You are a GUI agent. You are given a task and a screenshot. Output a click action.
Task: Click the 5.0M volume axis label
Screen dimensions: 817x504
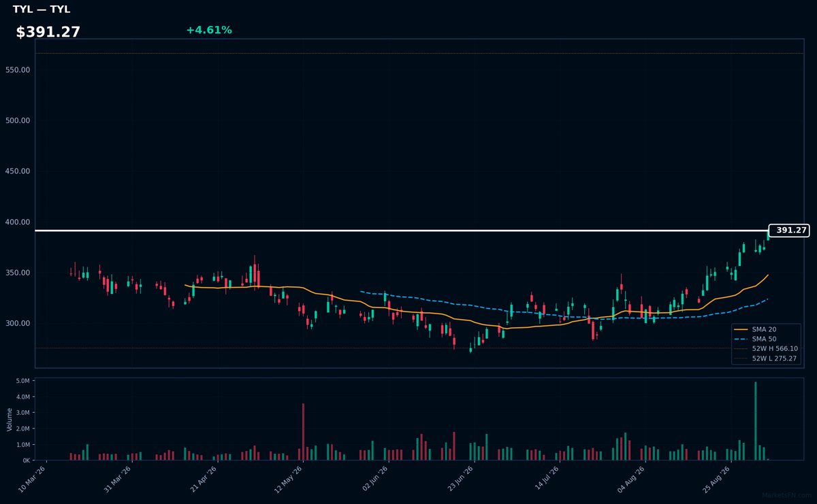(x=23, y=381)
